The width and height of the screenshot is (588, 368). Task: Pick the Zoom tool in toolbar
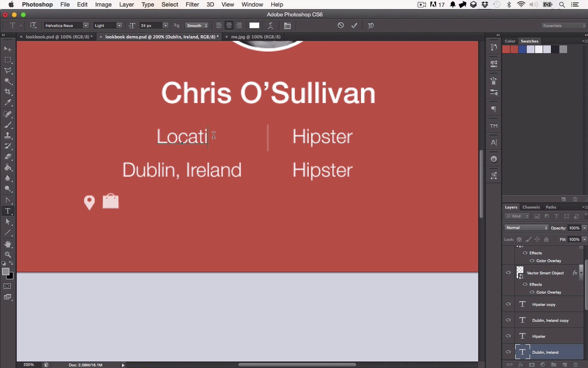pos(8,254)
